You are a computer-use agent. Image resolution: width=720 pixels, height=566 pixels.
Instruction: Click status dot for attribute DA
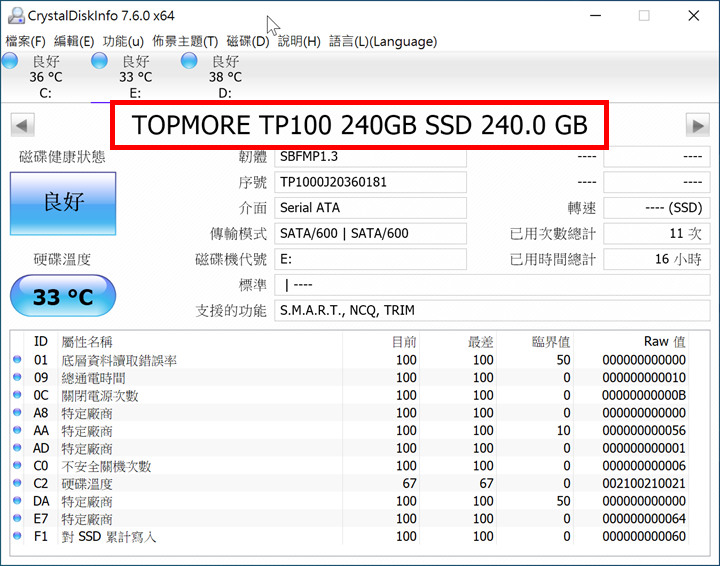17,500
